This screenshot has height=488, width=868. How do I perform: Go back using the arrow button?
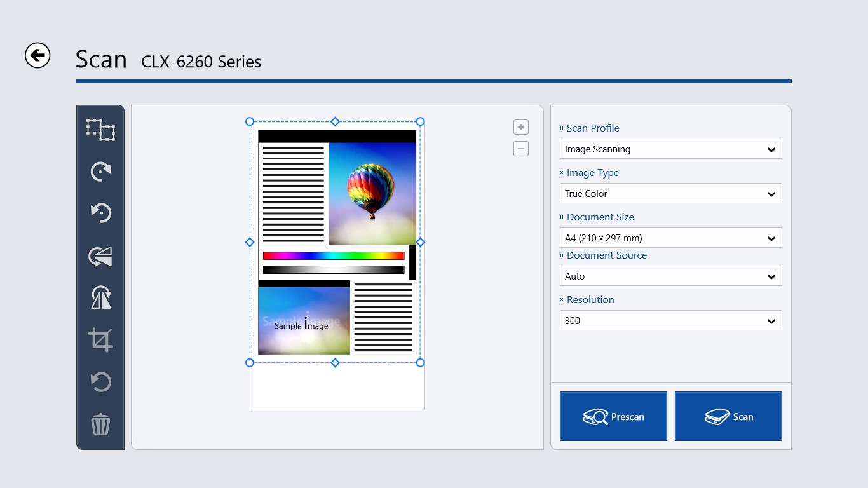point(37,56)
